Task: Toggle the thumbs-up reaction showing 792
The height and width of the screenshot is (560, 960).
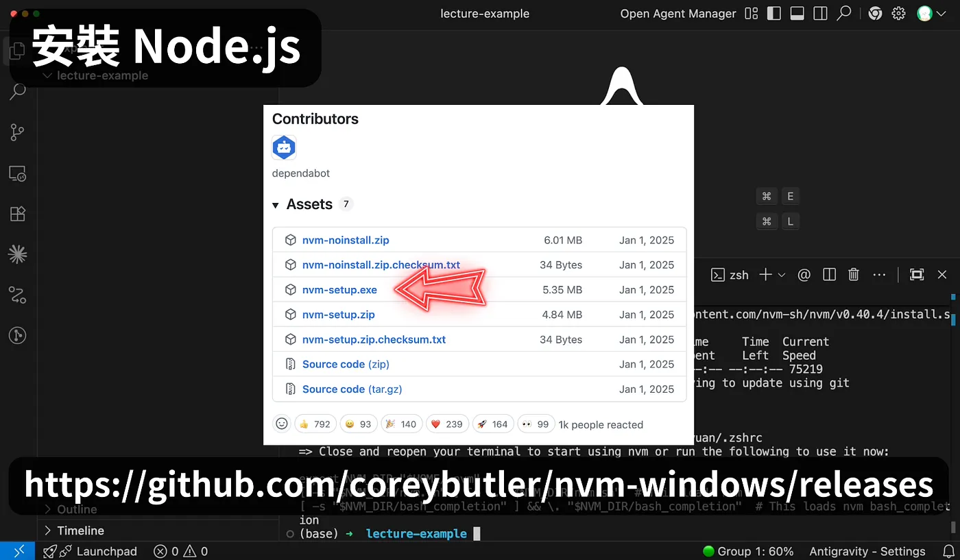Action: pos(315,424)
